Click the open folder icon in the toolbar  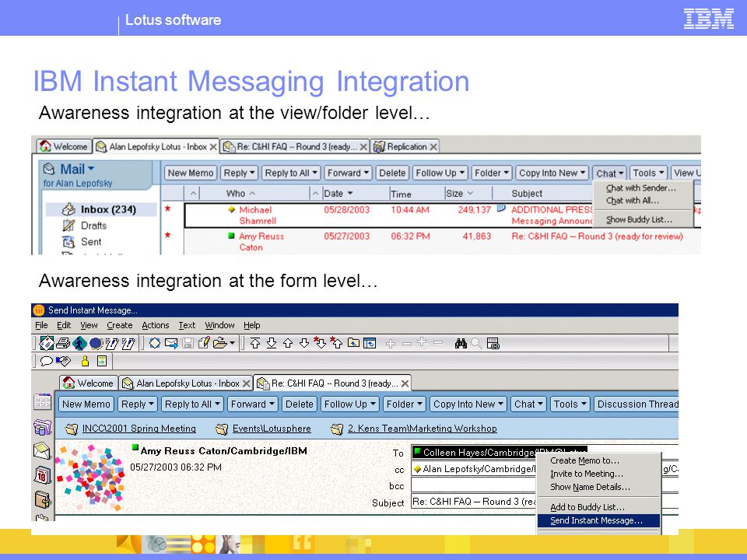tap(220, 343)
